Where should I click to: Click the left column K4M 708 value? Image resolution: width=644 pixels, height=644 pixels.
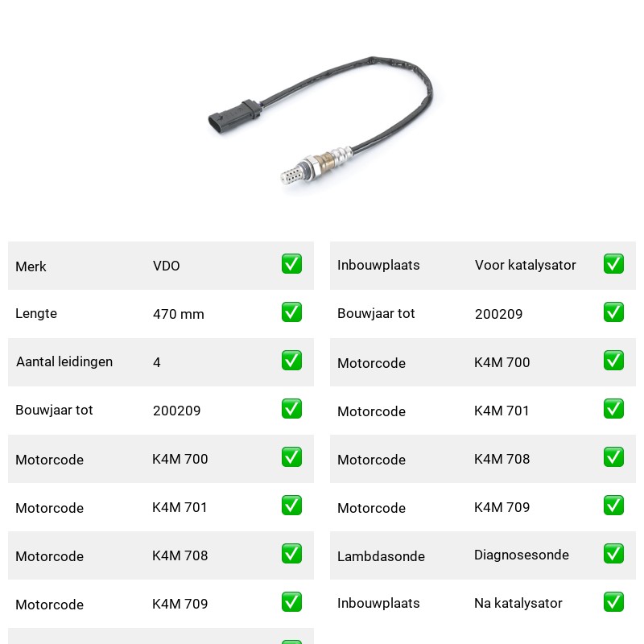coord(180,555)
